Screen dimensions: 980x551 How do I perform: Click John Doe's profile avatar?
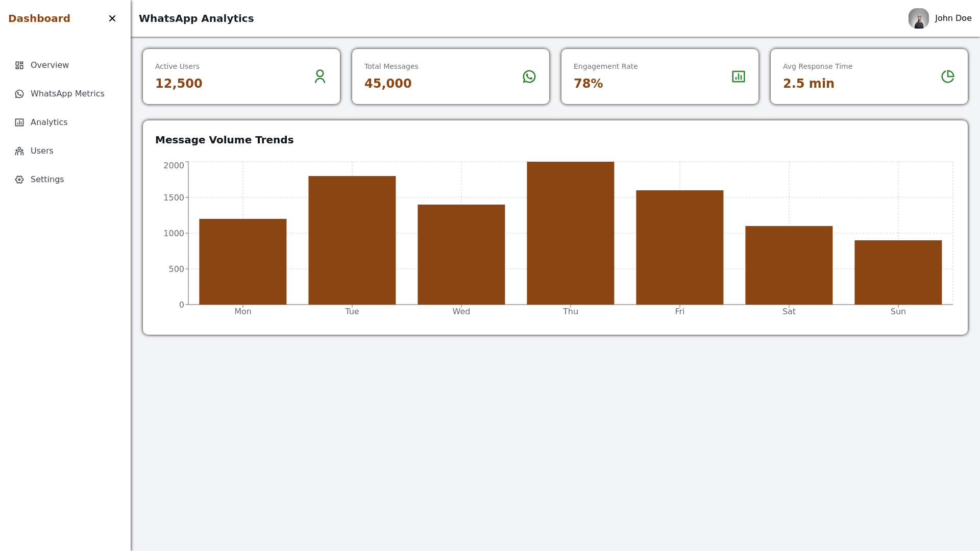coord(918,18)
